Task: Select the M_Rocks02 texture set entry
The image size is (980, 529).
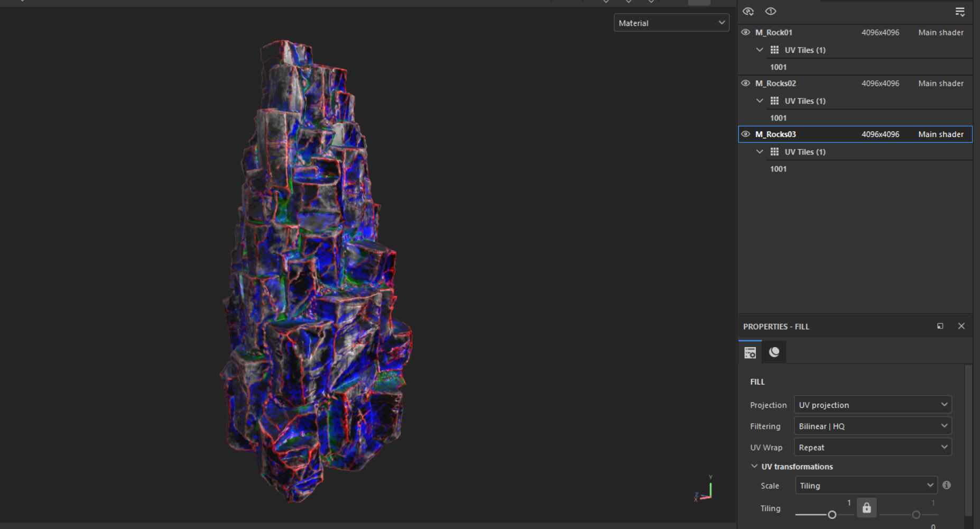Action: point(775,83)
